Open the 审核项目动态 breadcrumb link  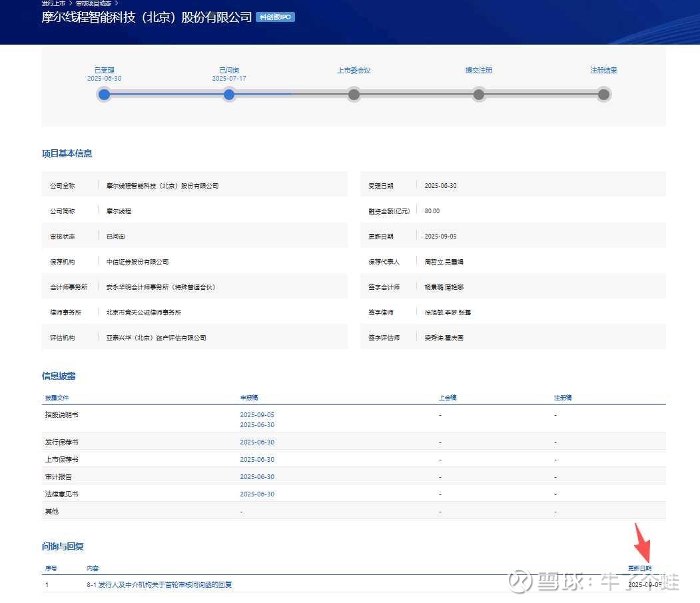pos(93,3)
